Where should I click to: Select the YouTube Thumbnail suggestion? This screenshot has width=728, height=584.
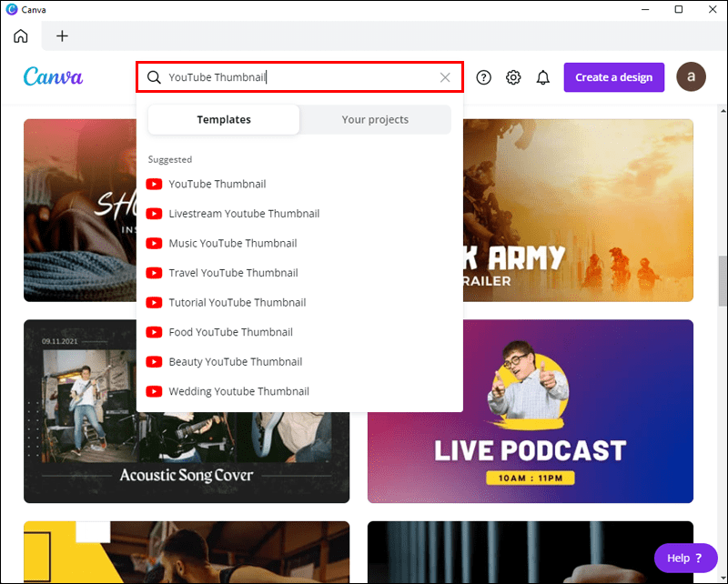(x=299, y=184)
